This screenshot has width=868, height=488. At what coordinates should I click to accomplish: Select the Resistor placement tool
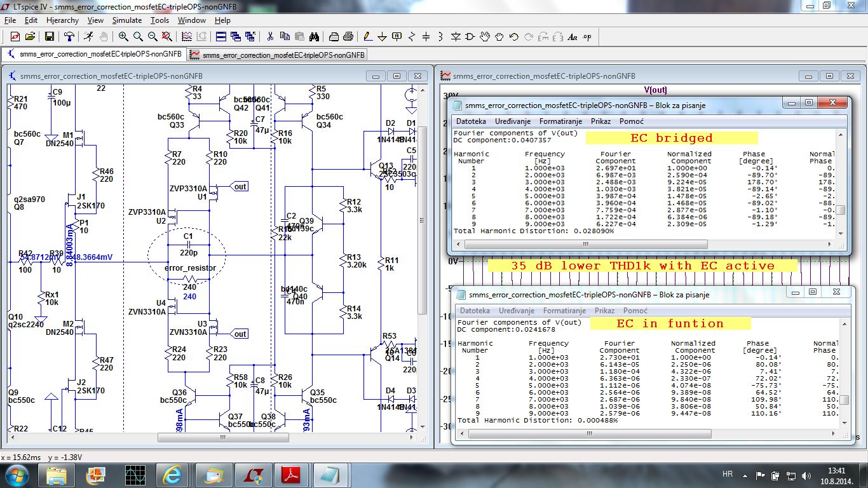[412, 37]
